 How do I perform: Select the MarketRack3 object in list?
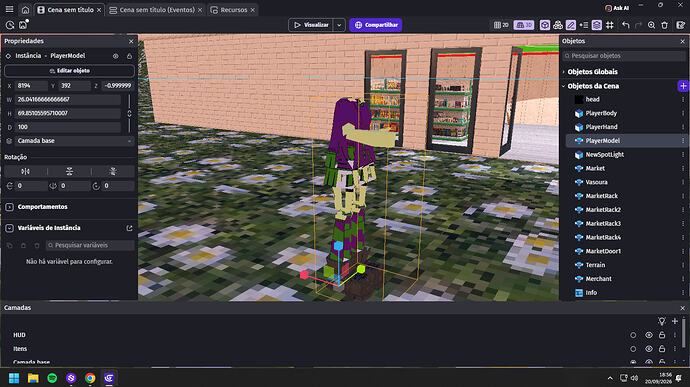(603, 224)
